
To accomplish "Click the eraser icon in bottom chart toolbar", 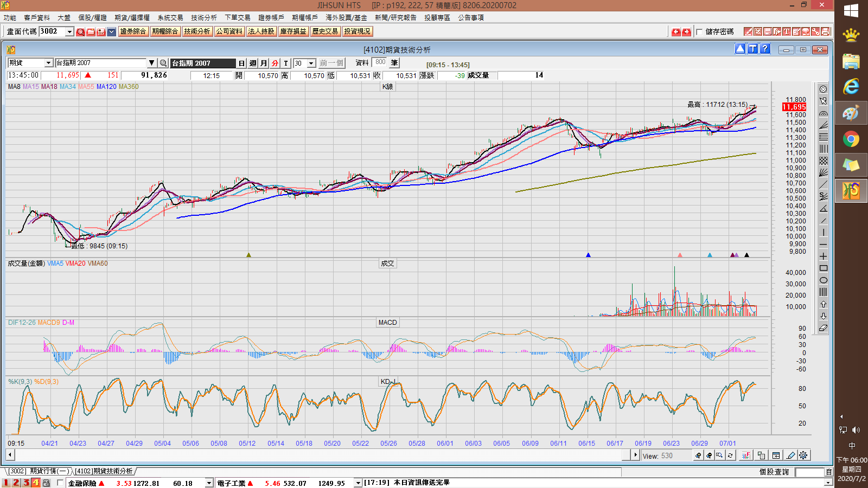I will pos(790,455).
